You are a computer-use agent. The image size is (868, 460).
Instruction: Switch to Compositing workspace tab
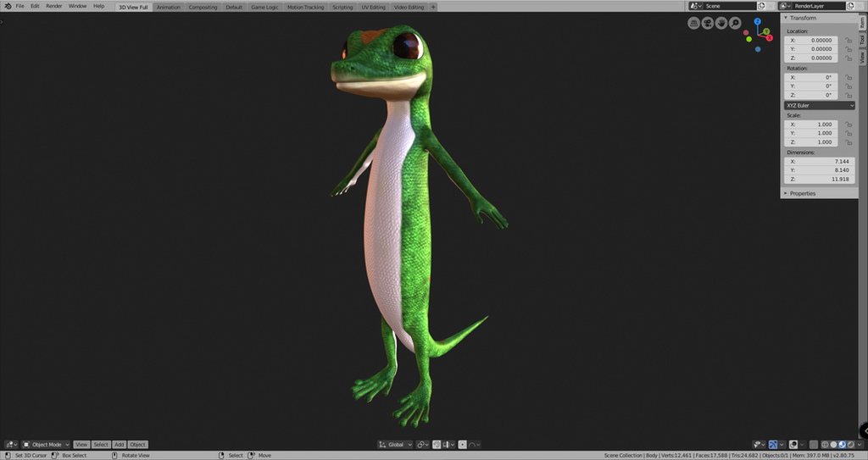click(x=203, y=7)
